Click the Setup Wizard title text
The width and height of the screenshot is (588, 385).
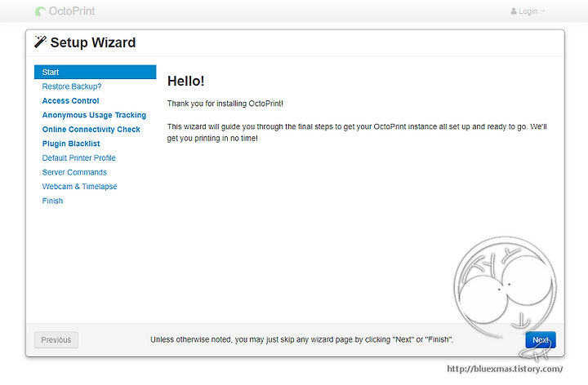tap(93, 42)
